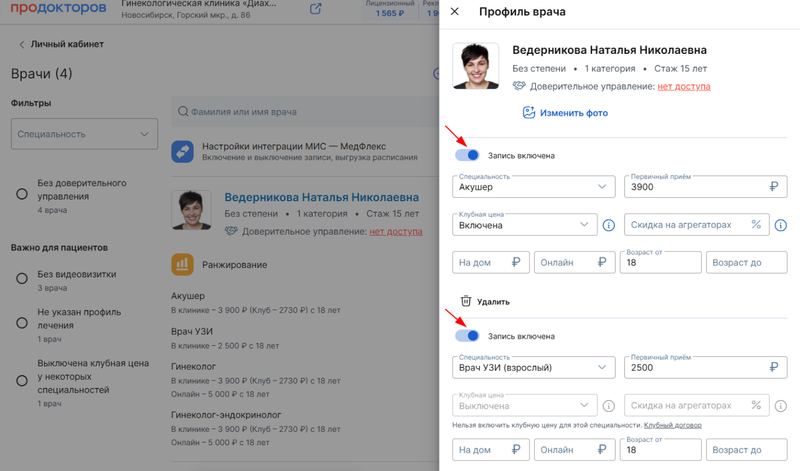Close the doctor profile panel
This screenshot has height=471, width=800.
pyautogui.click(x=455, y=11)
